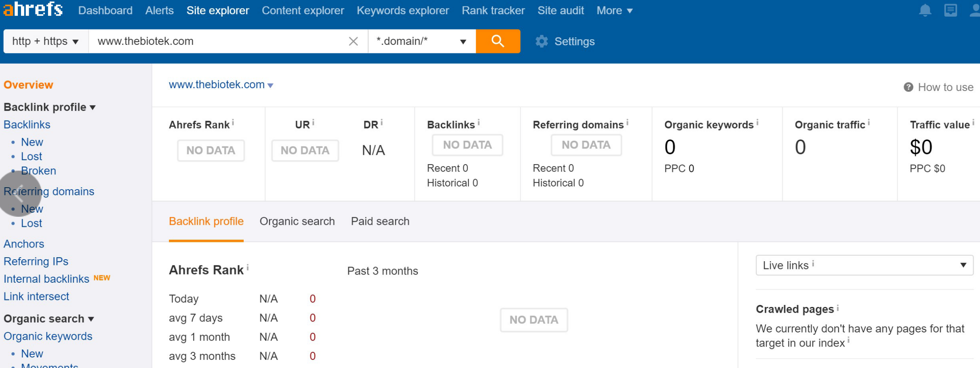Image resolution: width=980 pixels, height=368 pixels.
Task: Switch to the Backlink profile tab
Action: [206, 222]
